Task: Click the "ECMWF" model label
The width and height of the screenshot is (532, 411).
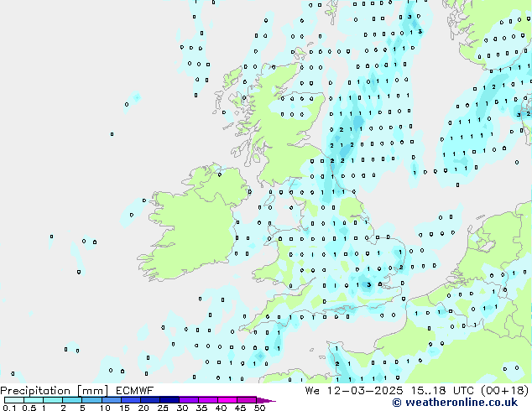Action: click(x=135, y=391)
